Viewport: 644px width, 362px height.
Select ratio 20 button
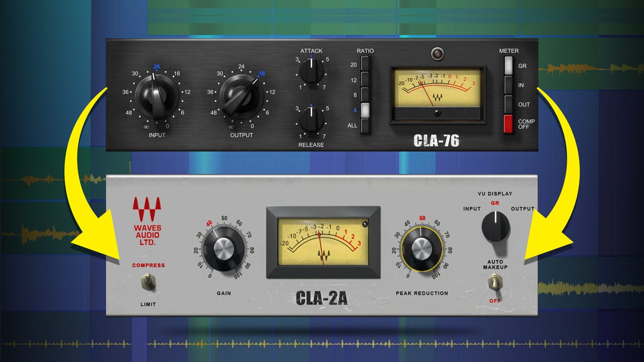pos(365,64)
